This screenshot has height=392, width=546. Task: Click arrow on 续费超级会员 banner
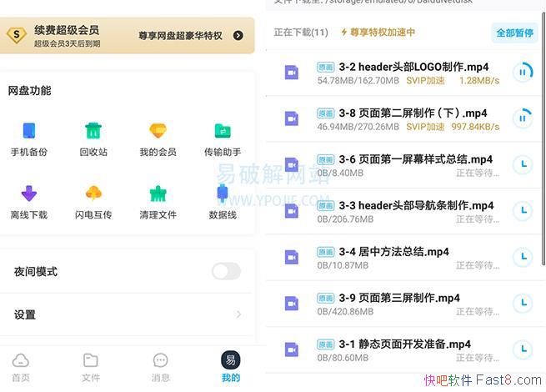click(238, 36)
